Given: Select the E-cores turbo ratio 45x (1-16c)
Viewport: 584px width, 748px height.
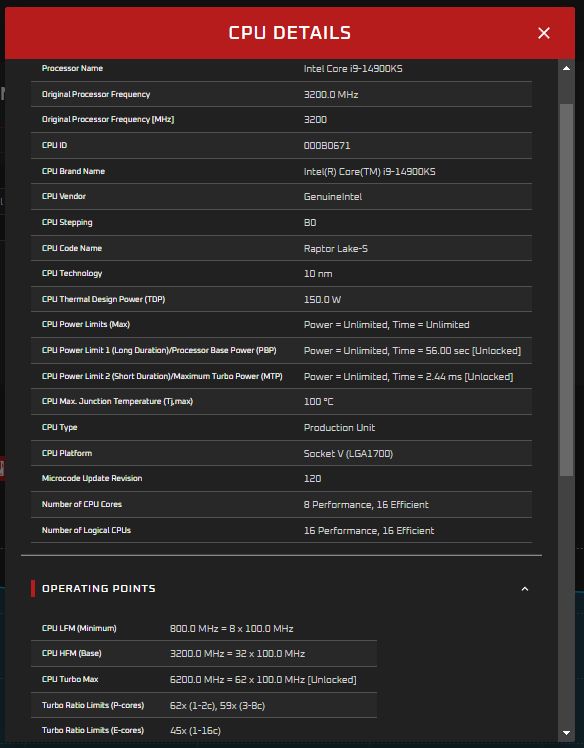Looking at the screenshot, I should [x=195, y=731].
